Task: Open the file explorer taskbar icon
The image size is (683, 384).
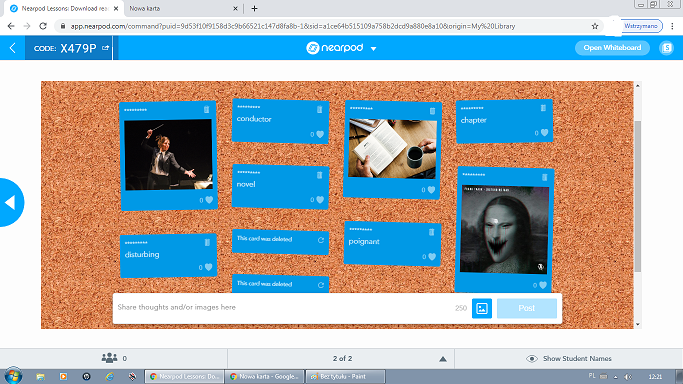Action: [x=41, y=377]
